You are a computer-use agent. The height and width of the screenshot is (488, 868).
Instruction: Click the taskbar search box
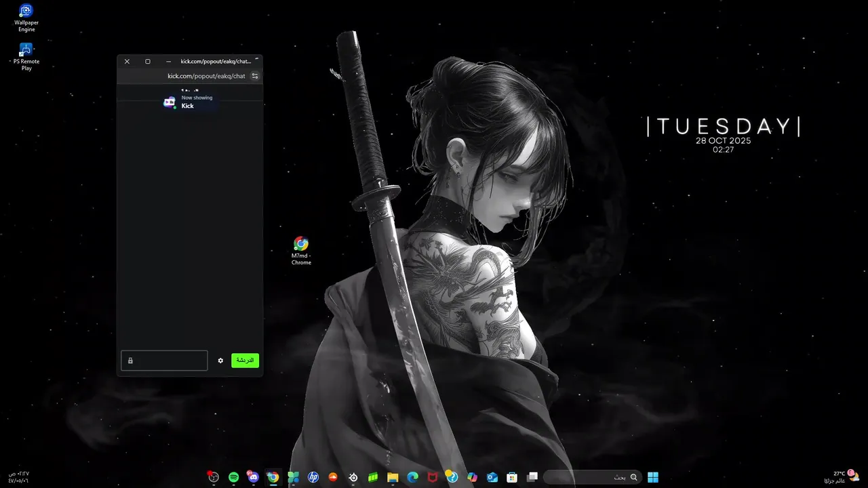pyautogui.click(x=593, y=477)
